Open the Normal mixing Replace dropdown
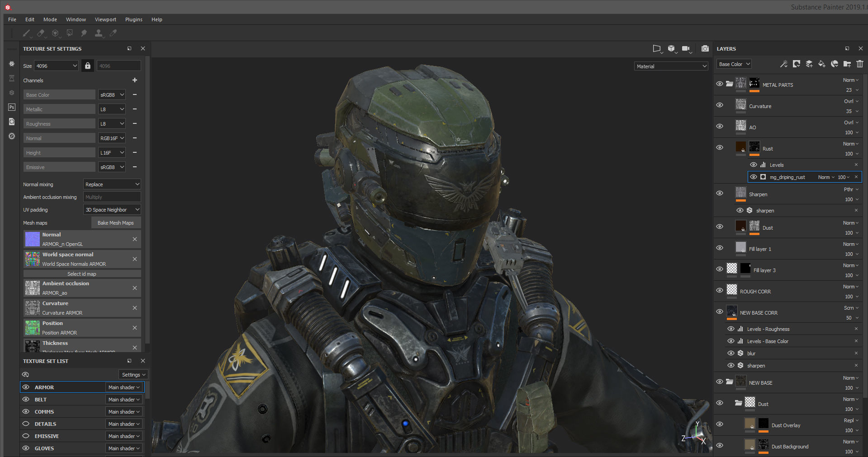 (112, 184)
